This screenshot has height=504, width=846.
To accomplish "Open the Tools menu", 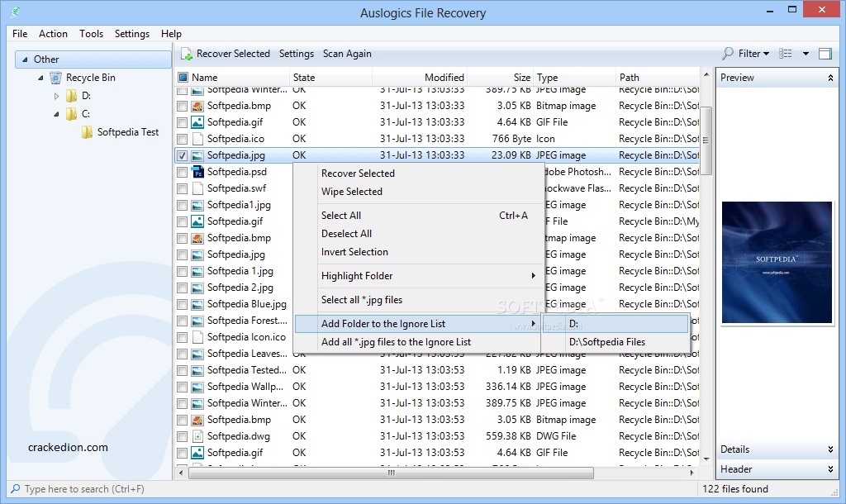I will pyautogui.click(x=91, y=33).
